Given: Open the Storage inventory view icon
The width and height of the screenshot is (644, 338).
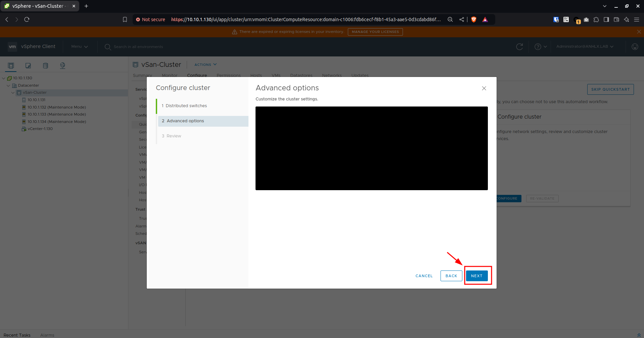Looking at the screenshot, I should point(45,66).
